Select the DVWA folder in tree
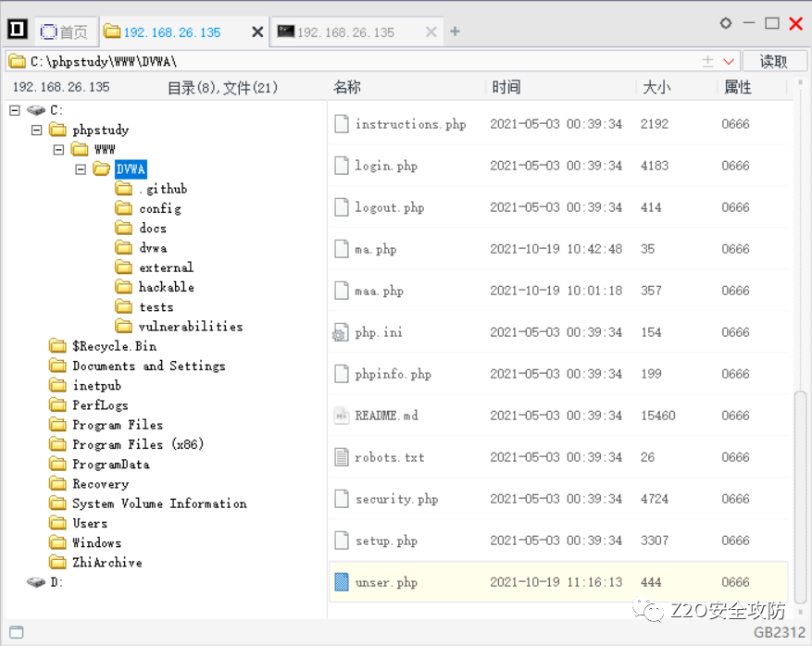This screenshot has width=812, height=646. coord(131,169)
